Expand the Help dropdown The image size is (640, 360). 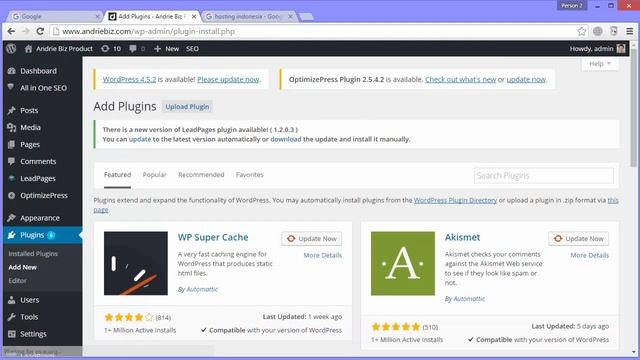point(600,64)
